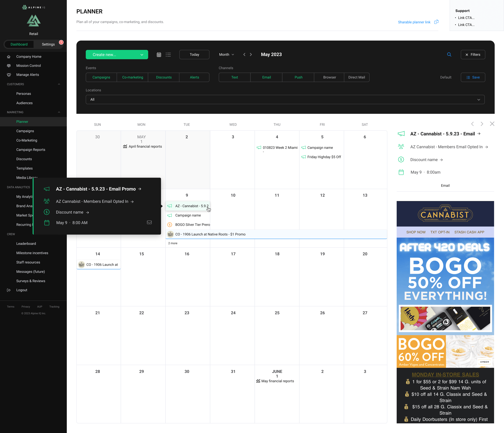Screen dimensions: 504x433
Task: Copy the sharable planner link icon
Action: [436, 22]
